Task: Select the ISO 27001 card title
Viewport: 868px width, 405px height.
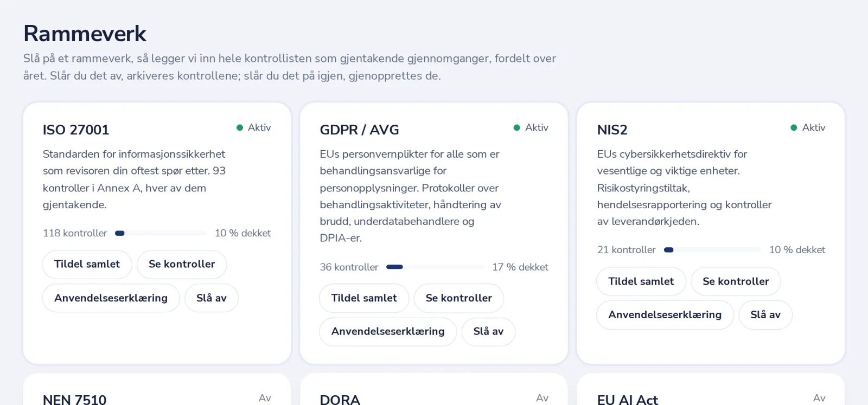Action: pyautogui.click(x=76, y=130)
